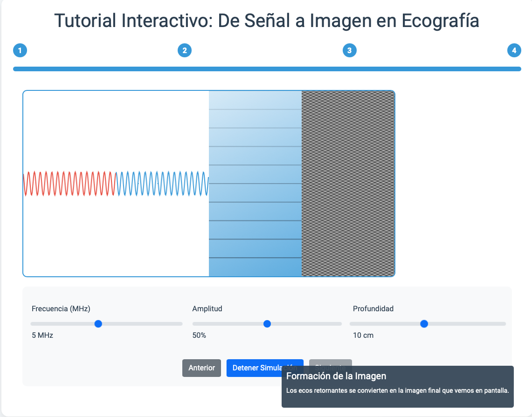
Task: Select step 3 circle indicator
Action: point(349,50)
